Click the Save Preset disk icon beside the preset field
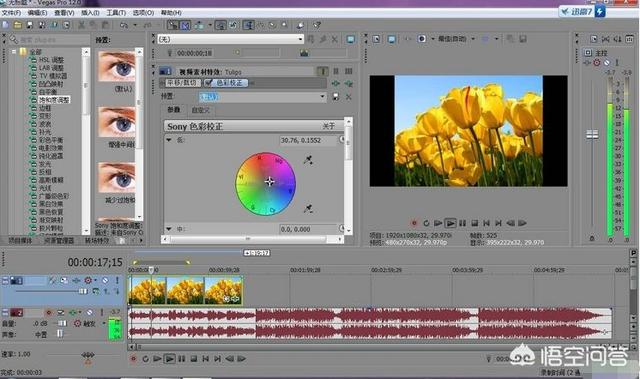The height and width of the screenshot is (379, 640). [x=336, y=97]
